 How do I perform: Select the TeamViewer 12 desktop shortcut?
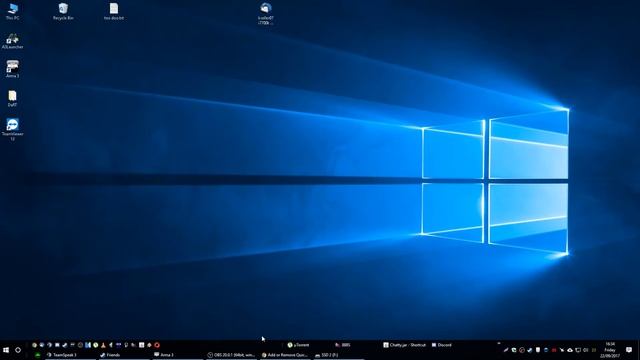tap(13, 130)
